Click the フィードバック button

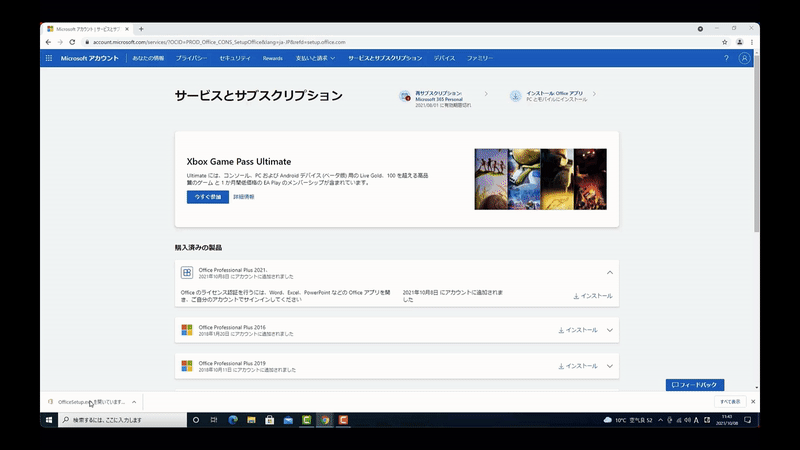pyautogui.click(x=695, y=385)
